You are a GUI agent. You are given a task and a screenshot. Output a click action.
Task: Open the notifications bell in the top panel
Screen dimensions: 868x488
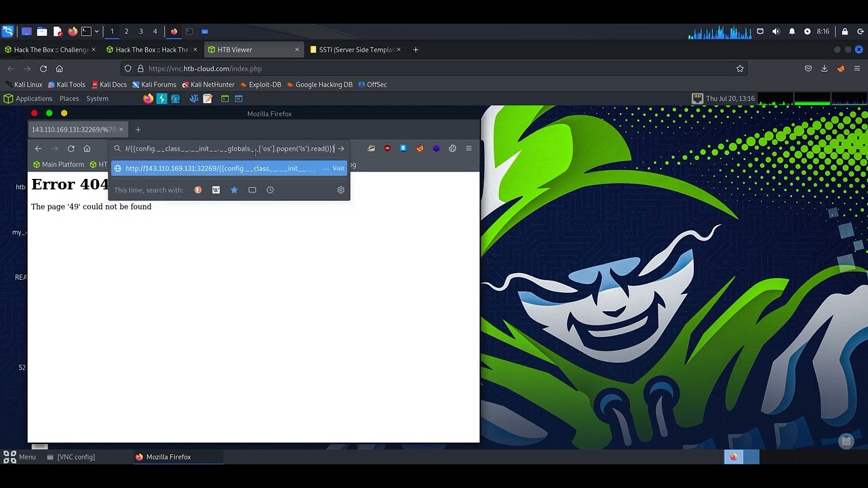coord(791,31)
